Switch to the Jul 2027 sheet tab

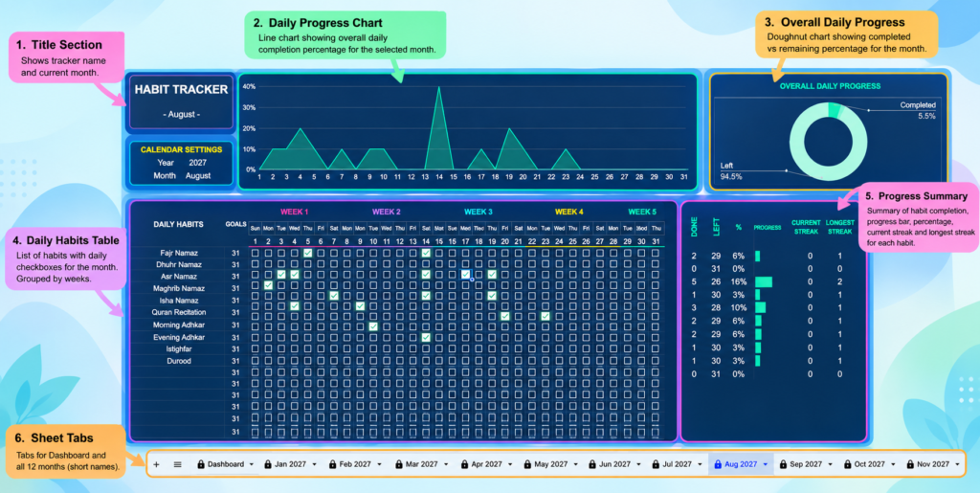pyautogui.click(x=678, y=464)
